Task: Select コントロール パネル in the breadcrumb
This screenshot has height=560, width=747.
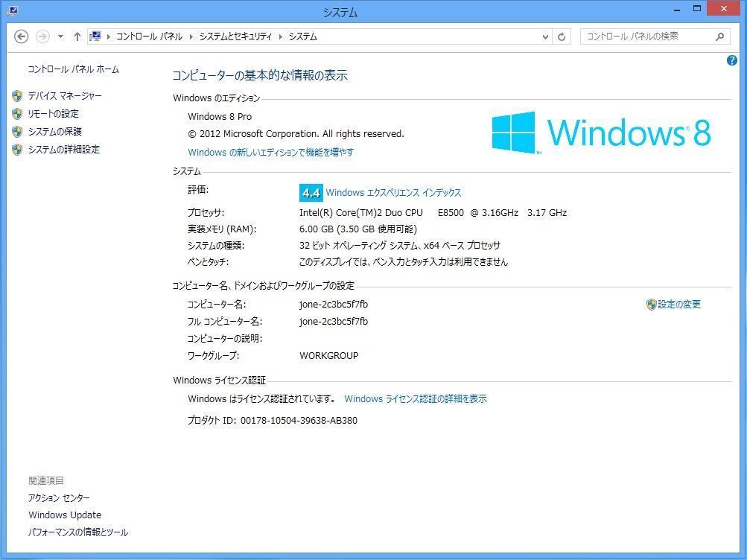Action: click(149, 36)
